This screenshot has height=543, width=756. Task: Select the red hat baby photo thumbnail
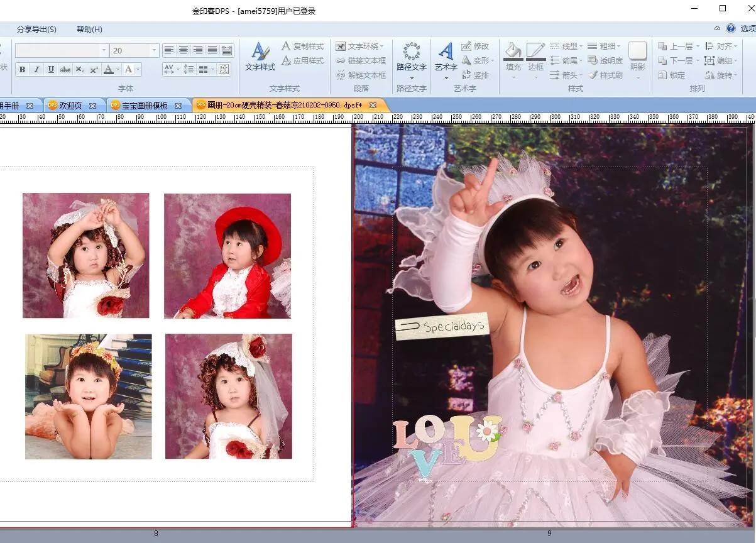click(227, 255)
